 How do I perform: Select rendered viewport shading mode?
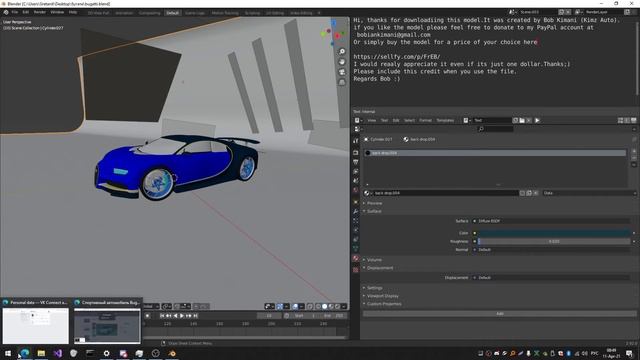click(x=338, y=306)
